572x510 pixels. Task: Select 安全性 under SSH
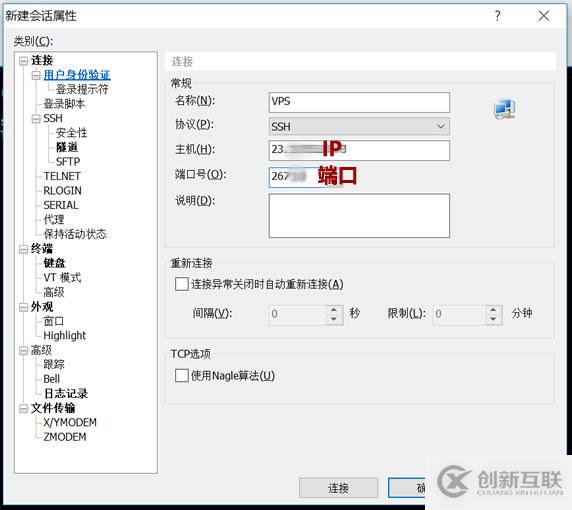(x=72, y=133)
